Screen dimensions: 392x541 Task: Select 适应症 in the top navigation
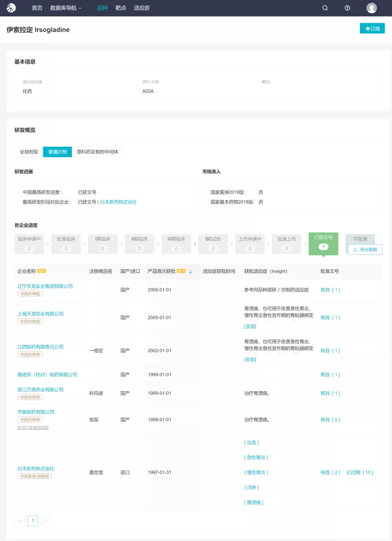click(x=142, y=8)
